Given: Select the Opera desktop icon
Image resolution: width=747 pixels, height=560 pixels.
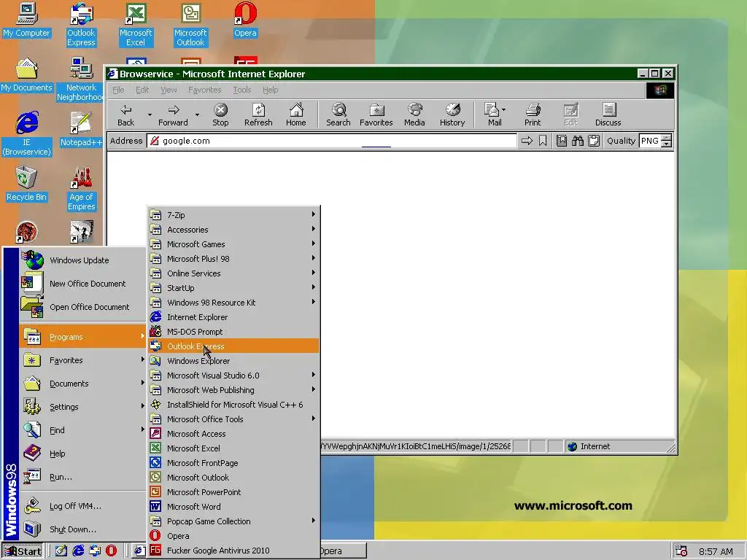Looking at the screenshot, I should [x=245, y=20].
